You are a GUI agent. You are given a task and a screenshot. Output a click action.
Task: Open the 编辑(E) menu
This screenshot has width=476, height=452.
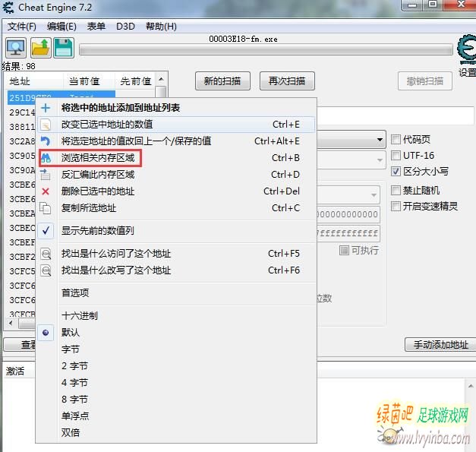coord(61,27)
